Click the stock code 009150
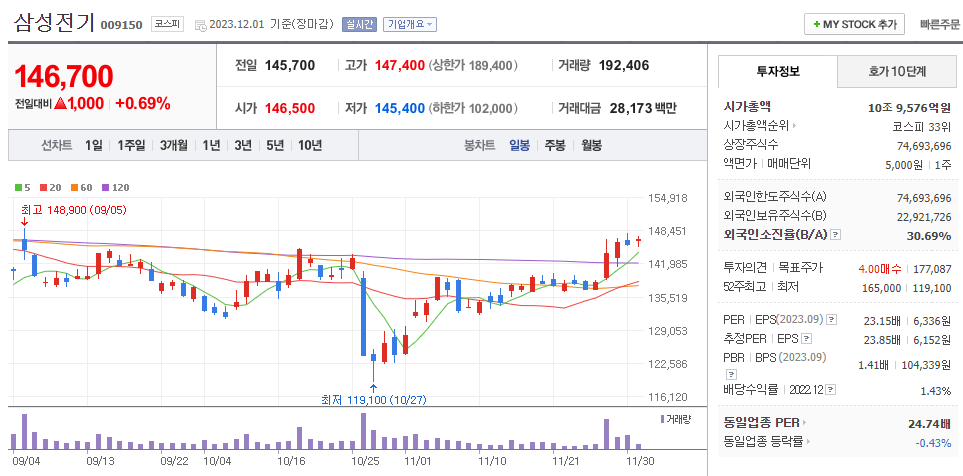Screen dimensions: 963x476 121,25
